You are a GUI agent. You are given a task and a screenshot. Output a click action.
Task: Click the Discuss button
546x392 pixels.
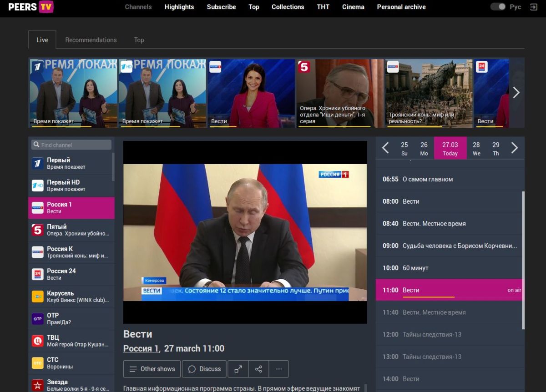coord(204,369)
